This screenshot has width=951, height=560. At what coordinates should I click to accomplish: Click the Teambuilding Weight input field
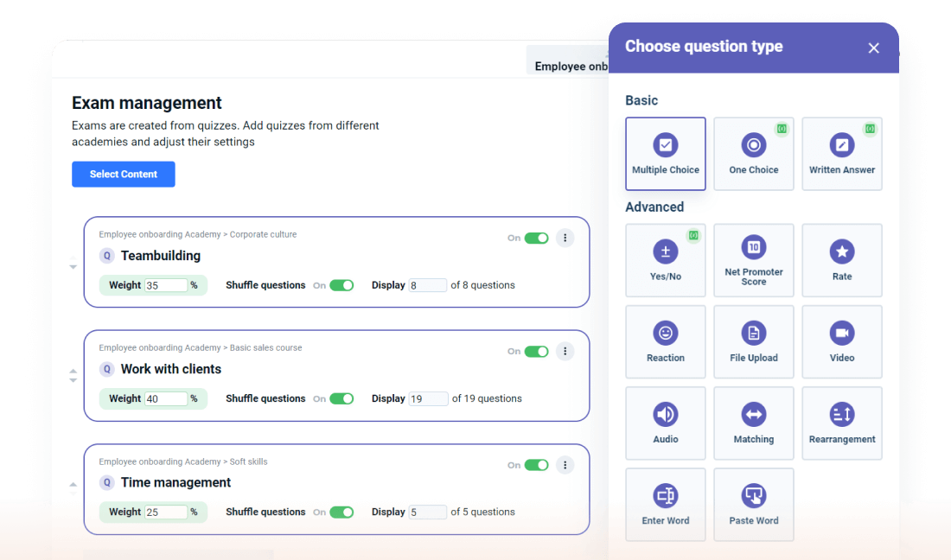[x=165, y=285]
